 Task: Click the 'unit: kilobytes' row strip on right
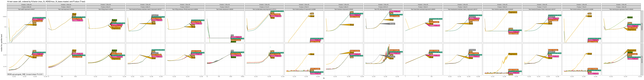click(x=642, y=27)
